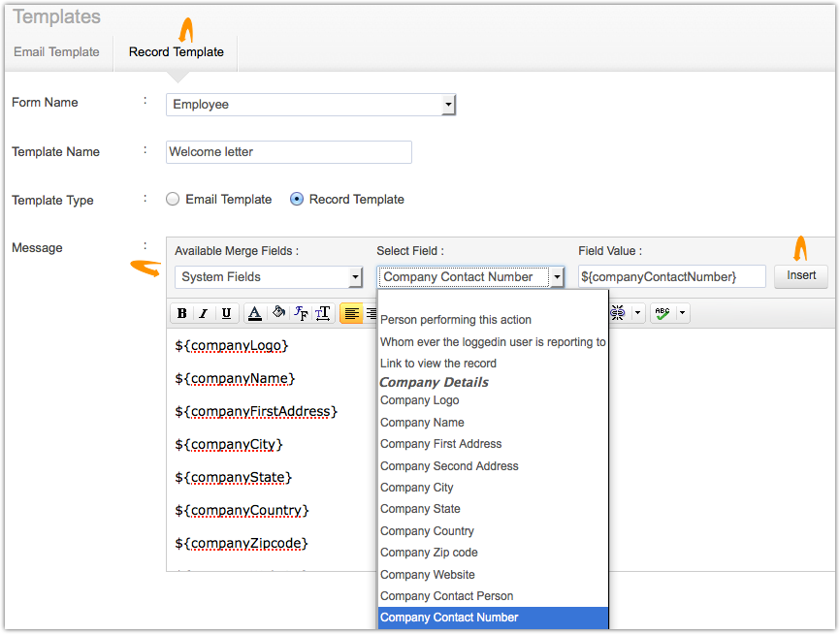The width and height of the screenshot is (840, 634).
Task: Pick Company Logo in the field list
Action: pyautogui.click(x=420, y=400)
